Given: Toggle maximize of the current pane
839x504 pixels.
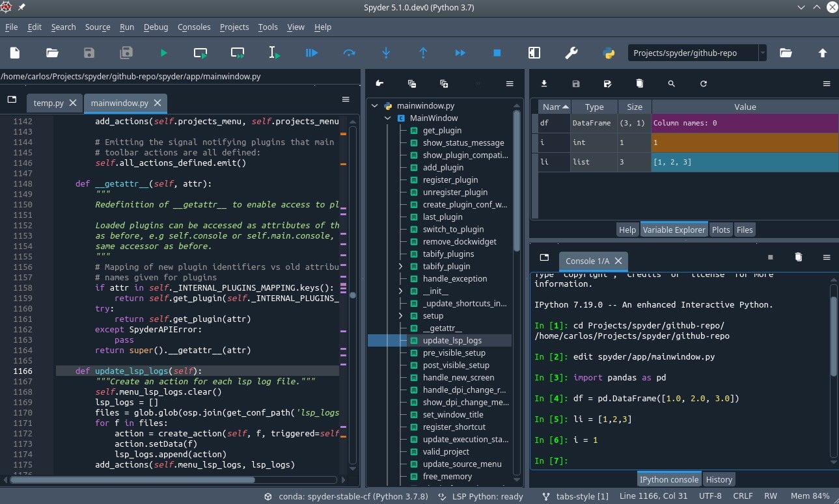Looking at the screenshot, I should [x=534, y=53].
